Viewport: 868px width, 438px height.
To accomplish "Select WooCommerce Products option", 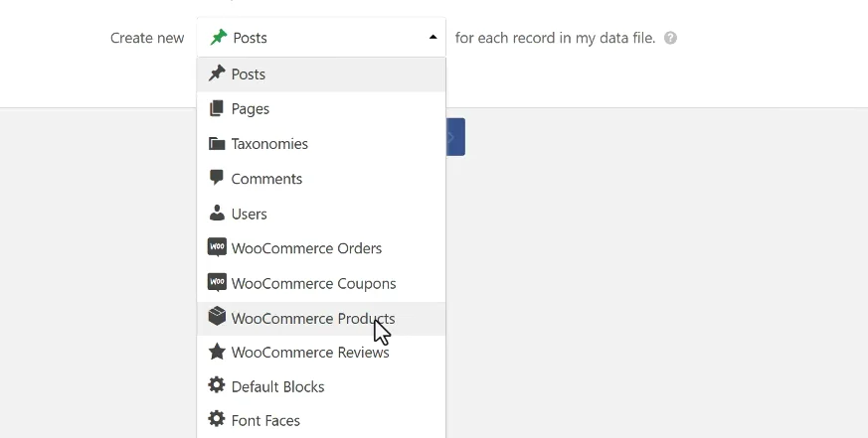I will click(x=321, y=319).
